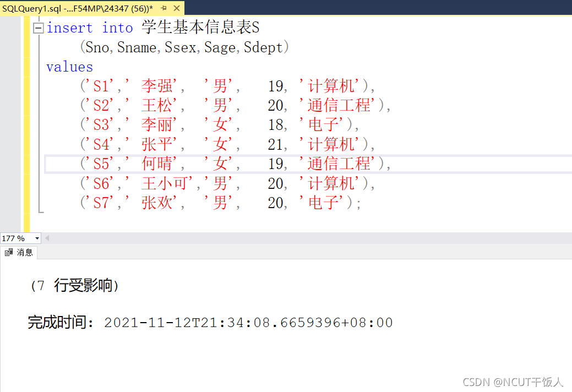572x392 pixels.
Task: Click the Ssex column name
Action: pyautogui.click(x=180, y=47)
